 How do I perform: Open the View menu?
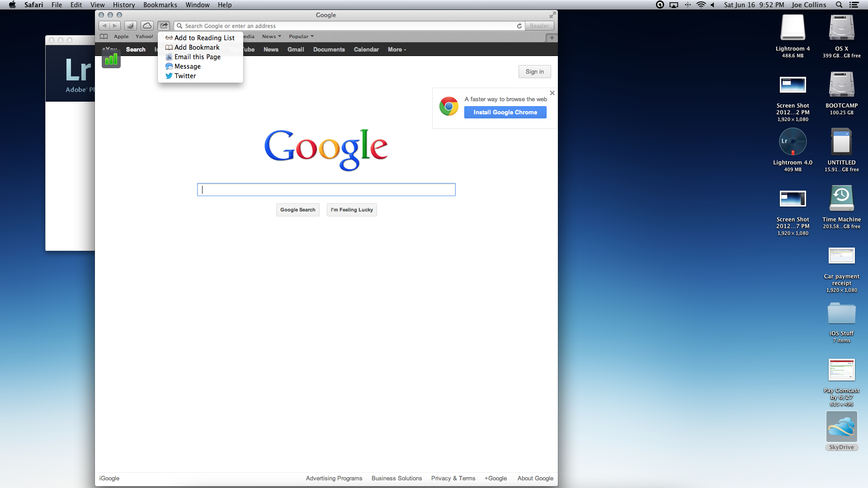click(x=97, y=5)
